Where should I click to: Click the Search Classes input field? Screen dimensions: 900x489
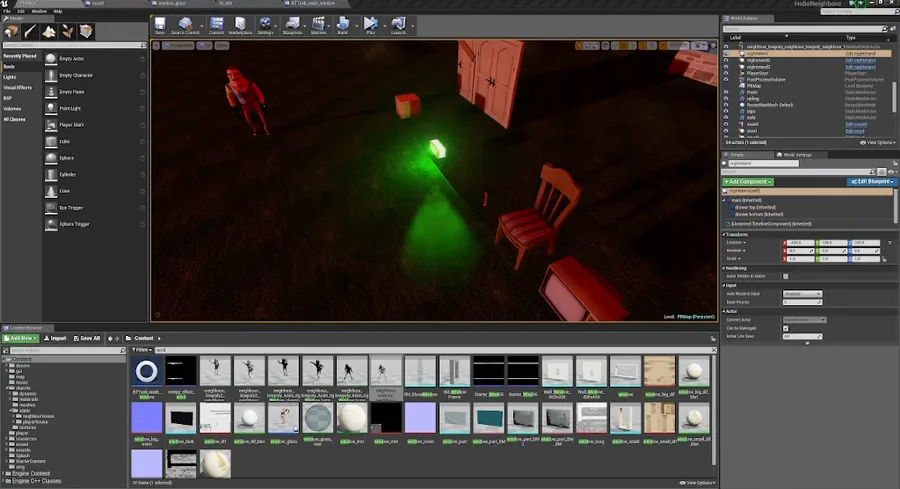click(x=73, y=45)
